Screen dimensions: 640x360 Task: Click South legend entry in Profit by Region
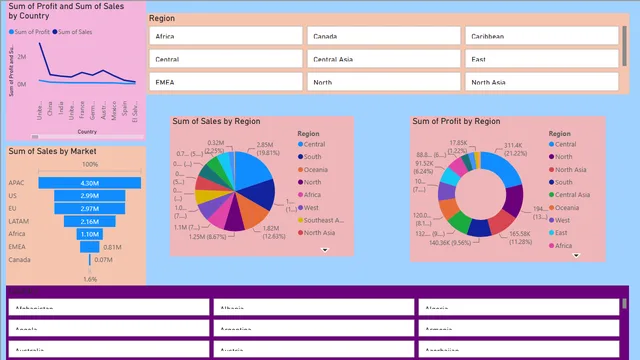pos(560,182)
